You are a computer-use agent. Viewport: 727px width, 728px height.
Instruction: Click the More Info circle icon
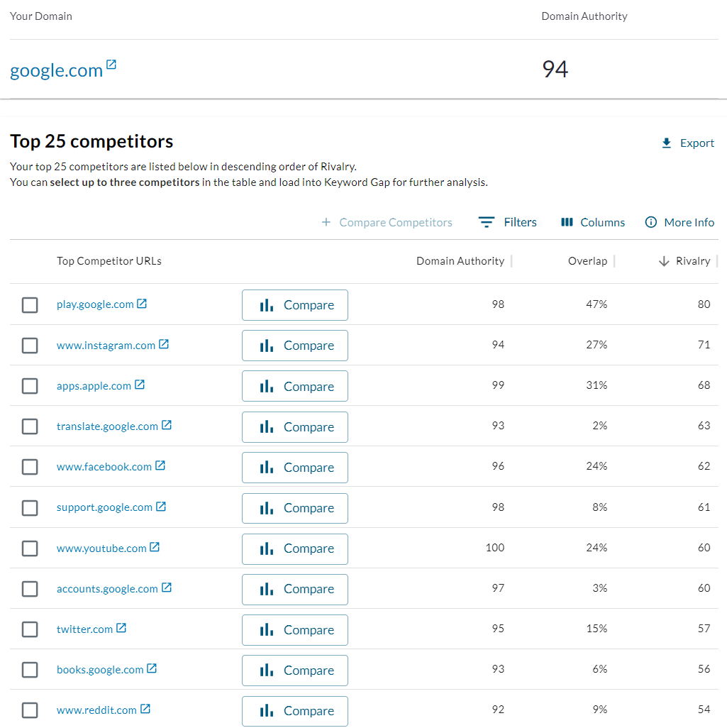pyautogui.click(x=651, y=222)
